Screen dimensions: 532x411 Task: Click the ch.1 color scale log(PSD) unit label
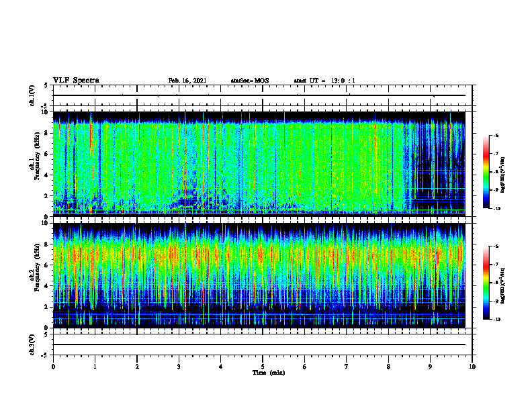[503, 175]
